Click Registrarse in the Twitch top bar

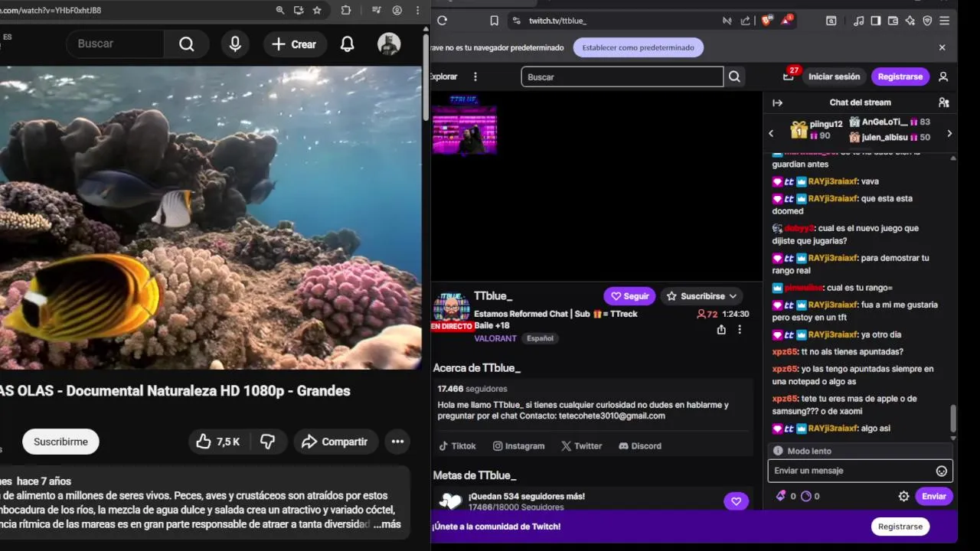click(x=900, y=77)
